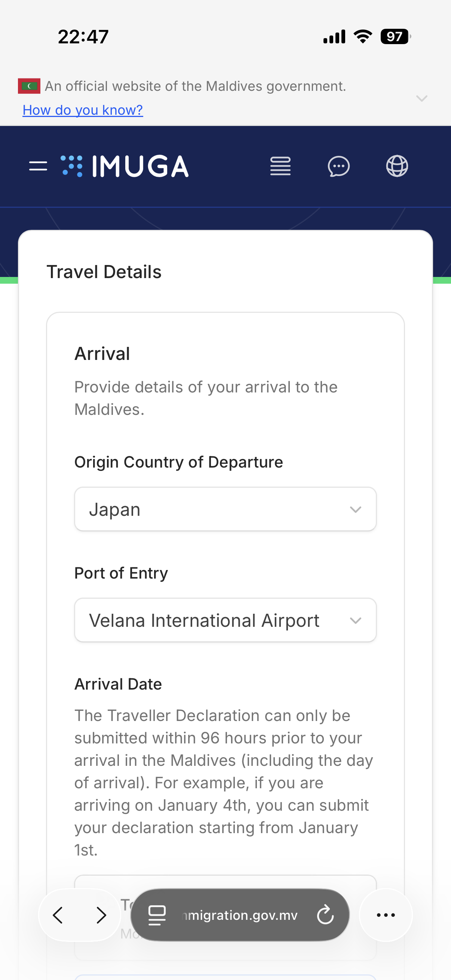Open the Origin Country of Departure dropdown

click(225, 509)
